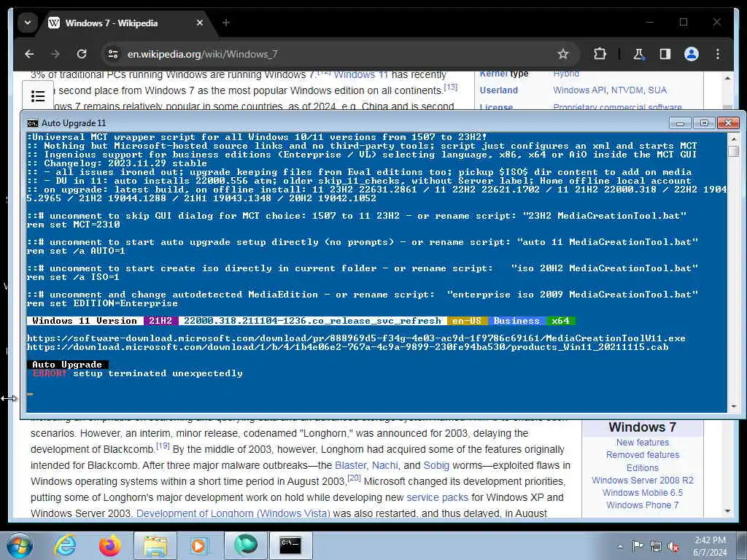This screenshot has width=747, height=560.
Task: Click the console vertical scrollbar thumb
Action: 734,151
